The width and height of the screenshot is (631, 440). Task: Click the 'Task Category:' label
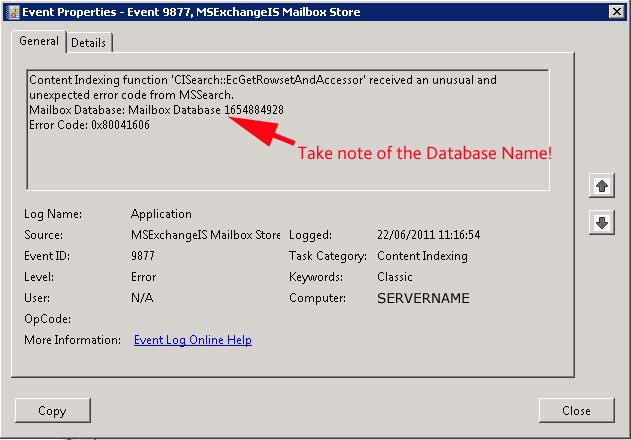(x=328, y=256)
